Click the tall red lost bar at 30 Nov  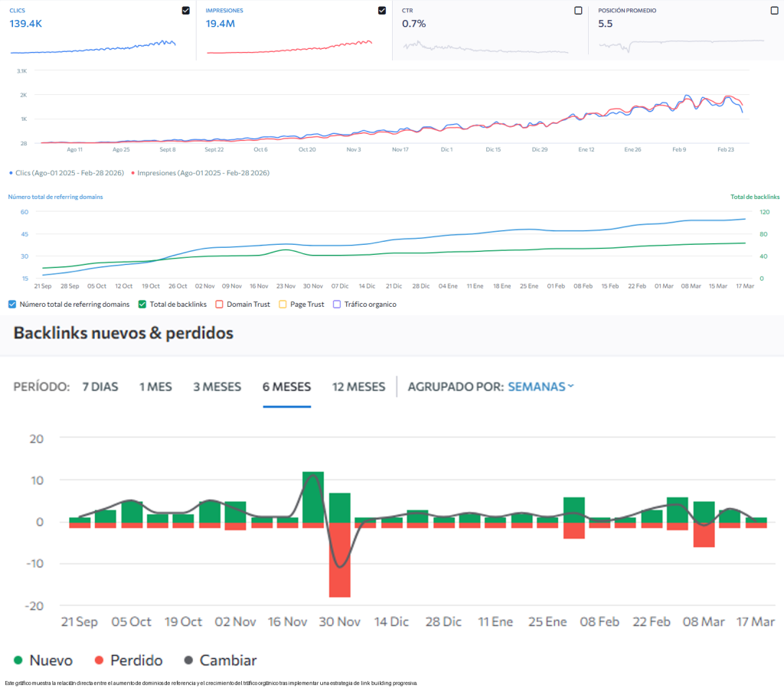339,562
